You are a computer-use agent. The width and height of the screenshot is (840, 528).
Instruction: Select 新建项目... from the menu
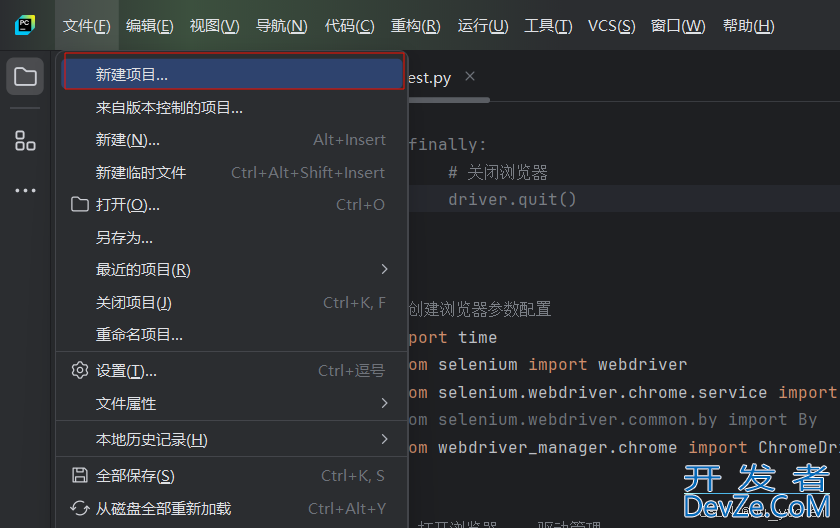[132, 74]
